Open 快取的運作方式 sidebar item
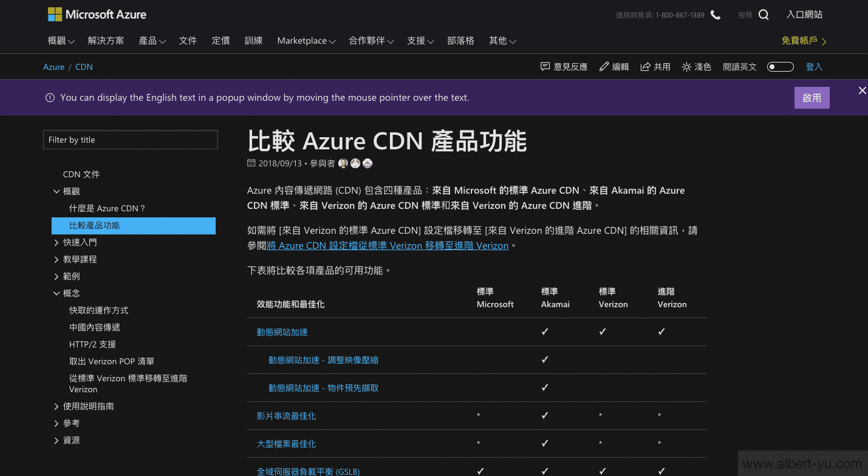The height and width of the screenshot is (476, 868). click(99, 310)
